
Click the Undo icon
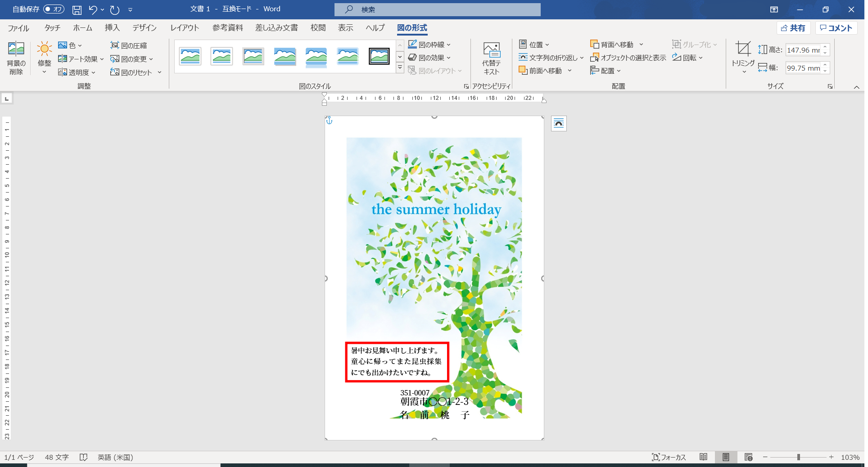[x=93, y=9]
